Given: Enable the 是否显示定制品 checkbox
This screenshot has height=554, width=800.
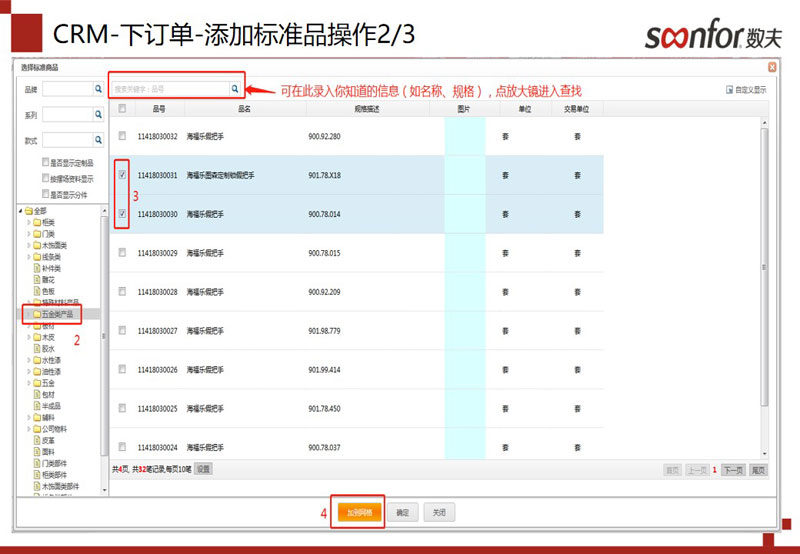Looking at the screenshot, I should pyautogui.click(x=45, y=162).
